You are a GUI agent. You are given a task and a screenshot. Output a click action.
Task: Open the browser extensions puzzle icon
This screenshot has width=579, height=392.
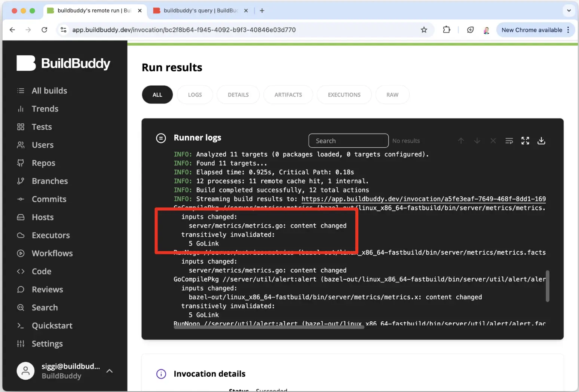[x=446, y=30]
